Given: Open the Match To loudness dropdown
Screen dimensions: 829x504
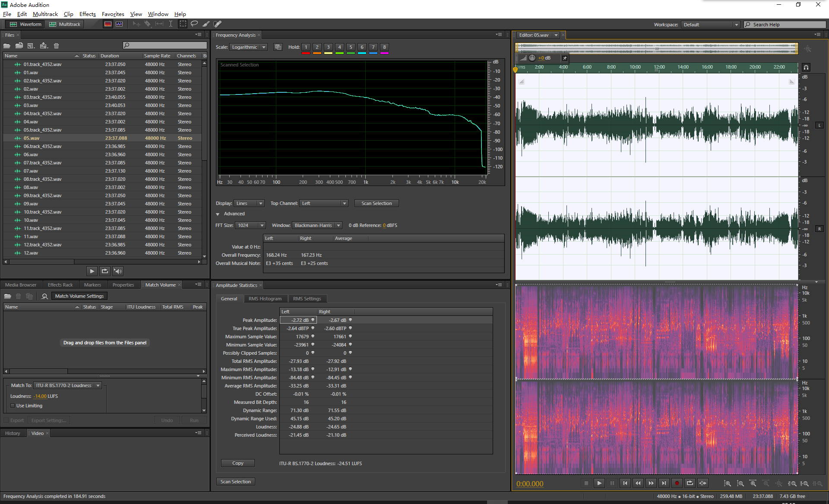Looking at the screenshot, I should (68, 386).
